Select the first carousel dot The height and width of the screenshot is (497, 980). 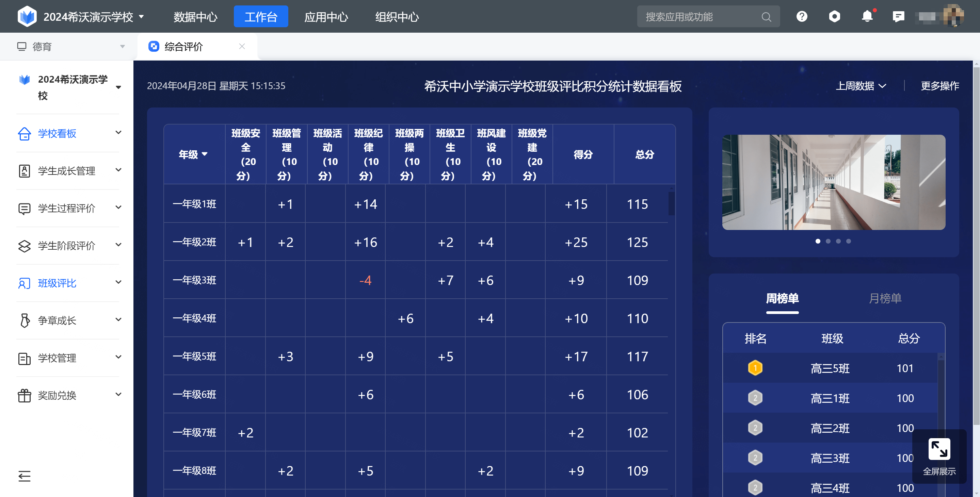[818, 241]
